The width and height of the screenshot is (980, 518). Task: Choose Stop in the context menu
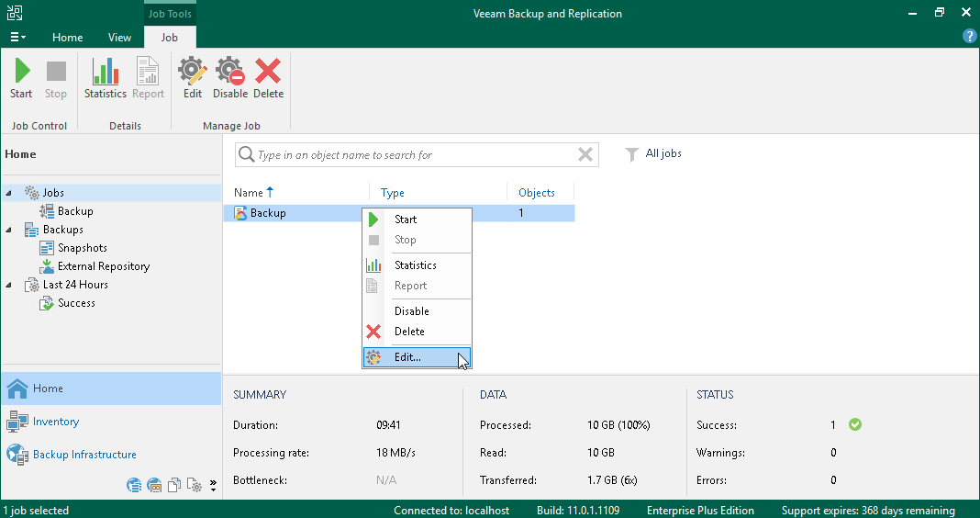click(x=417, y=240)
